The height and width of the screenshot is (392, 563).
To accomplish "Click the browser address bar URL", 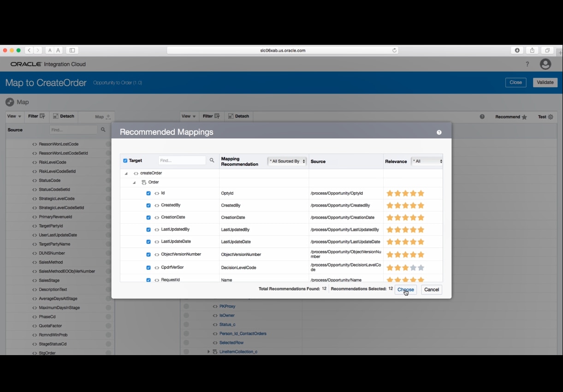I will point(283,50).
